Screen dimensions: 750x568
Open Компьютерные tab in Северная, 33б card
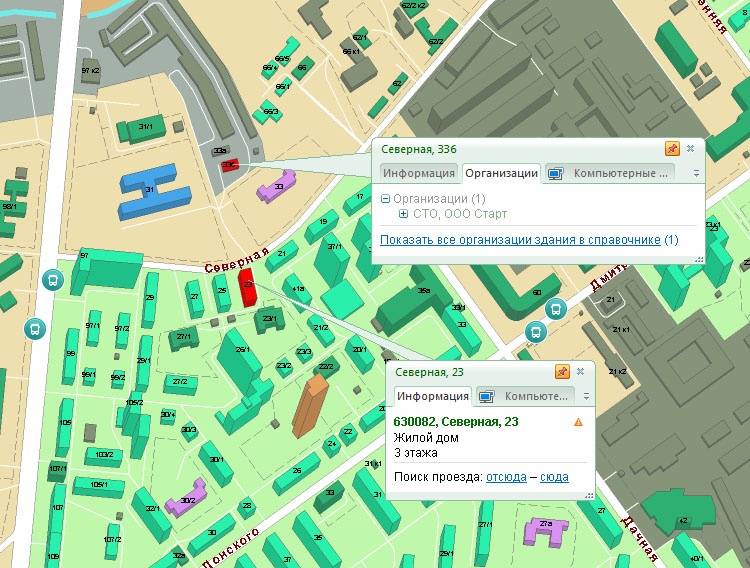609,173
